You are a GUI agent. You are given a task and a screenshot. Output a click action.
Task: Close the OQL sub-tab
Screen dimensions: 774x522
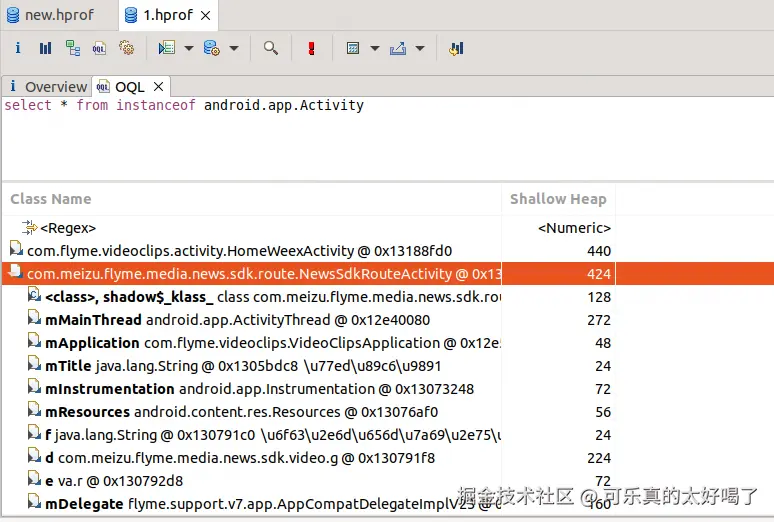point(158,87)
